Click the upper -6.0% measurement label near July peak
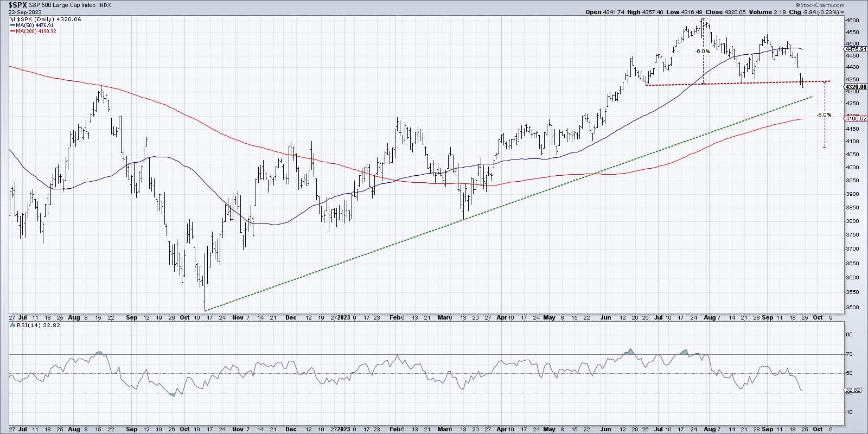This screenshot has height=434, width=868. (x=701, y=52)
